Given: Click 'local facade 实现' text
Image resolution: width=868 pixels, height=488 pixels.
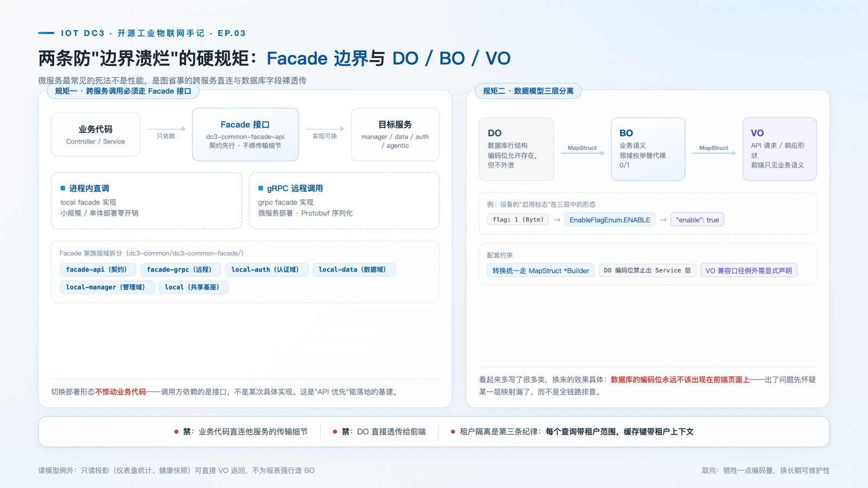Looking at the screenshot, I should [x=88, y=202].
